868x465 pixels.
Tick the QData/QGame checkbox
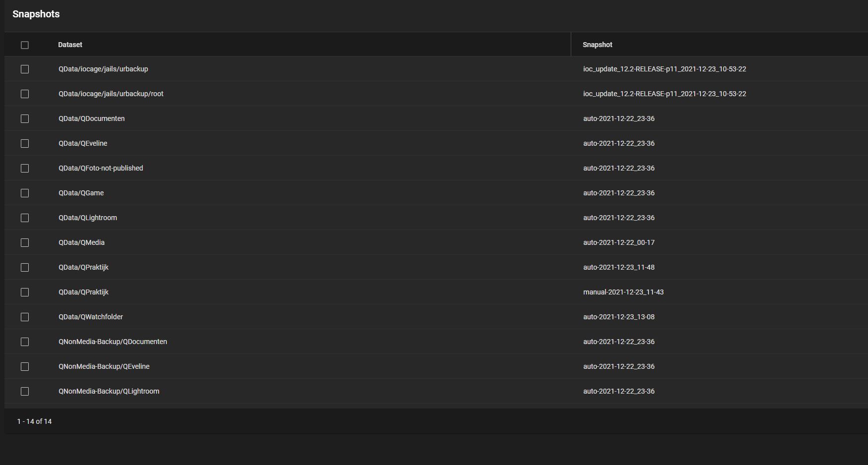point(25,193)
